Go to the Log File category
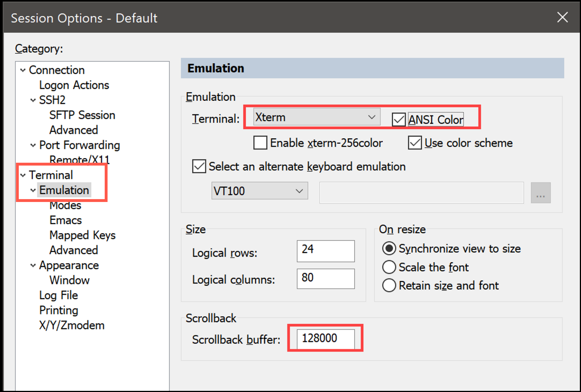Image resolution: width=581 pixels, height=392 pixels. coord(58,295)
